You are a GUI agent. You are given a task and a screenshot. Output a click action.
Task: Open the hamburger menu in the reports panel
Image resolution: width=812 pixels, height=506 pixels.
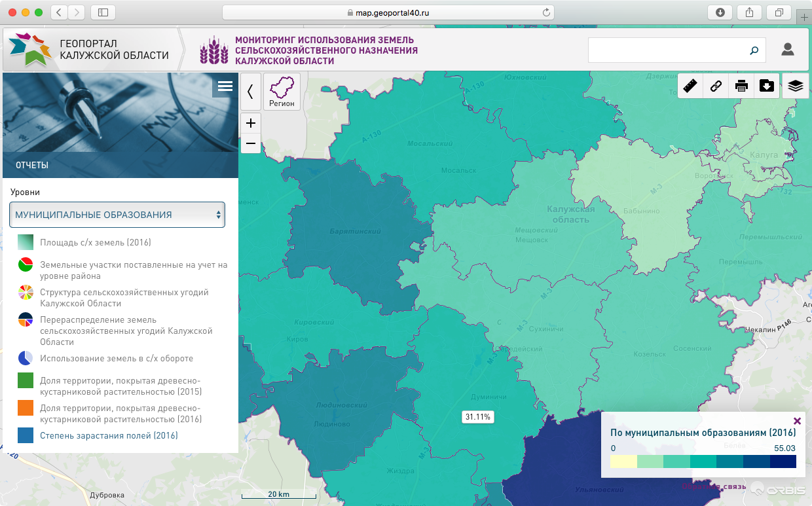click(x=225, y=86)
